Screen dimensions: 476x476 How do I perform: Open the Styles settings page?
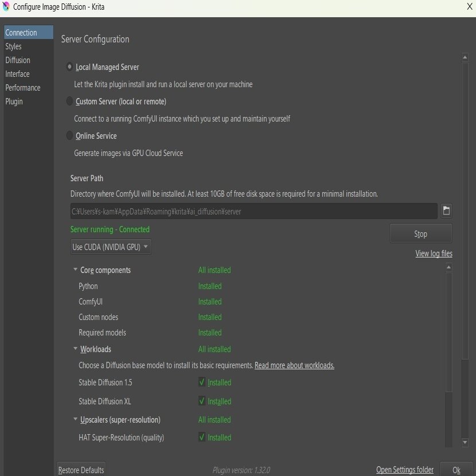click(29, 46)
